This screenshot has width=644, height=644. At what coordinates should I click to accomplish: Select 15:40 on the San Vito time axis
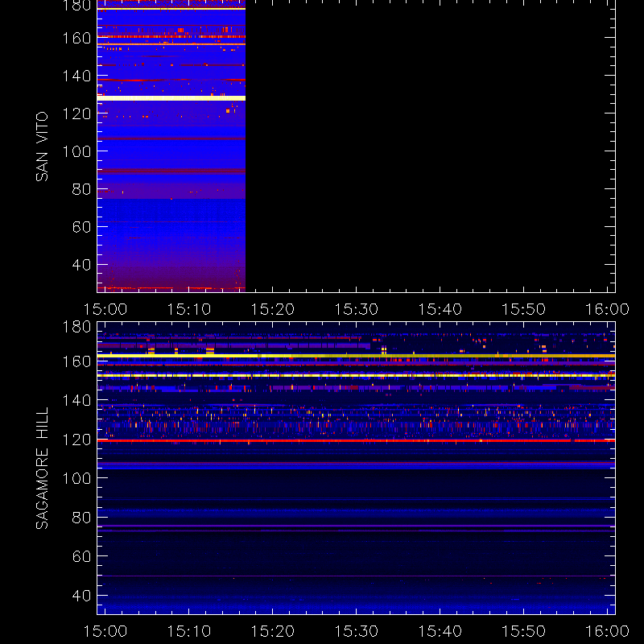click(440, 309)
